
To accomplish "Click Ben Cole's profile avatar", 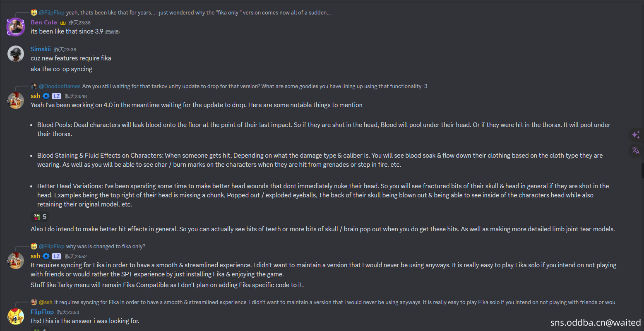I will tap(16, 27).
